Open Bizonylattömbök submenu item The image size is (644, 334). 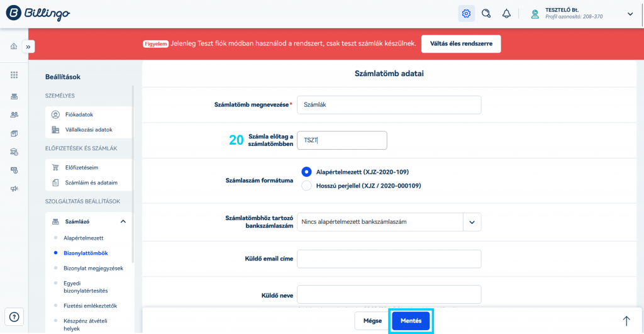pyautogui.click(x=86, y=253)
